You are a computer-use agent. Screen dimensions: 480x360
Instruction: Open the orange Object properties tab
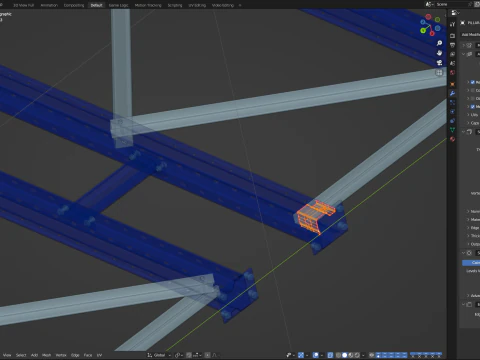pos(452,84)
